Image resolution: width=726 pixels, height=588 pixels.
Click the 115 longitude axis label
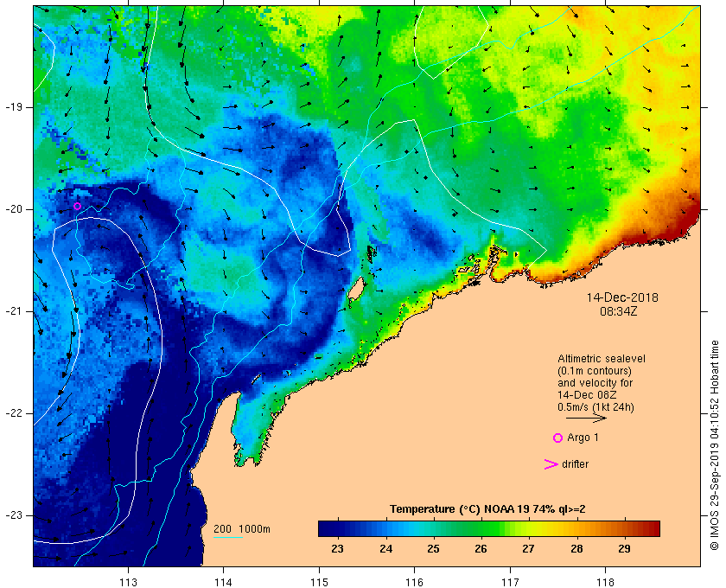click(319, 583)
